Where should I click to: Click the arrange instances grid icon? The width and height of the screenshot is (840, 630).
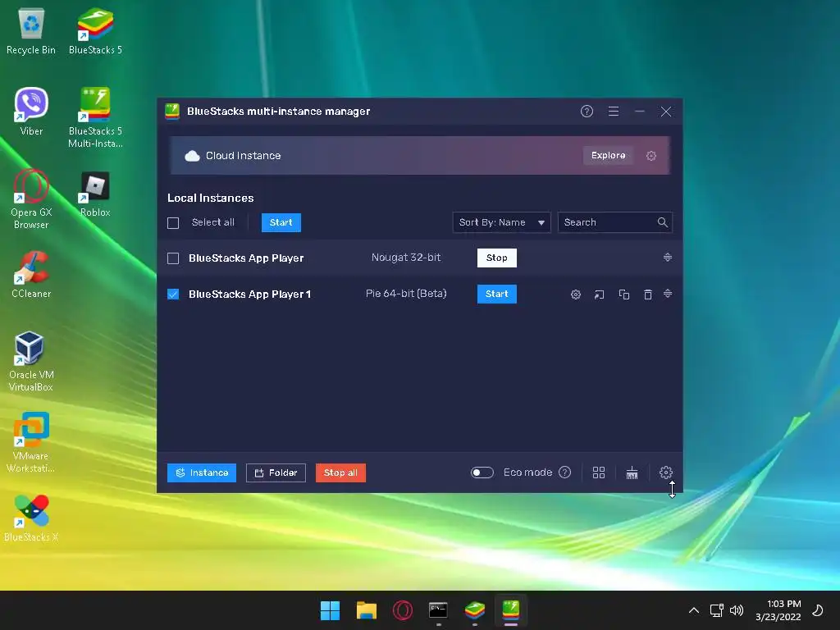[599, 472]
